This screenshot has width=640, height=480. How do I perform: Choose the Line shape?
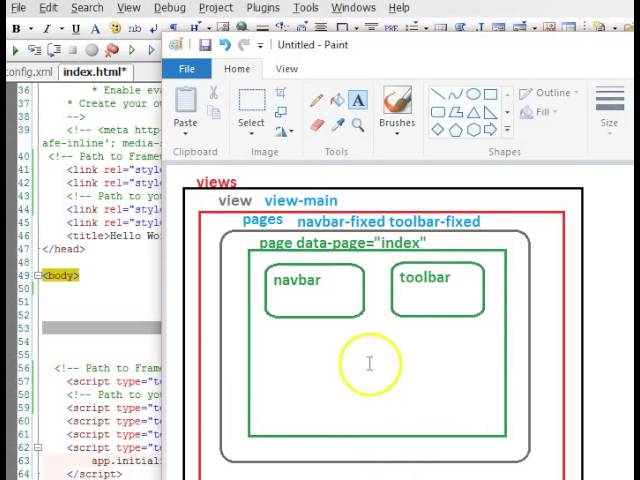(x=438, y=94)
